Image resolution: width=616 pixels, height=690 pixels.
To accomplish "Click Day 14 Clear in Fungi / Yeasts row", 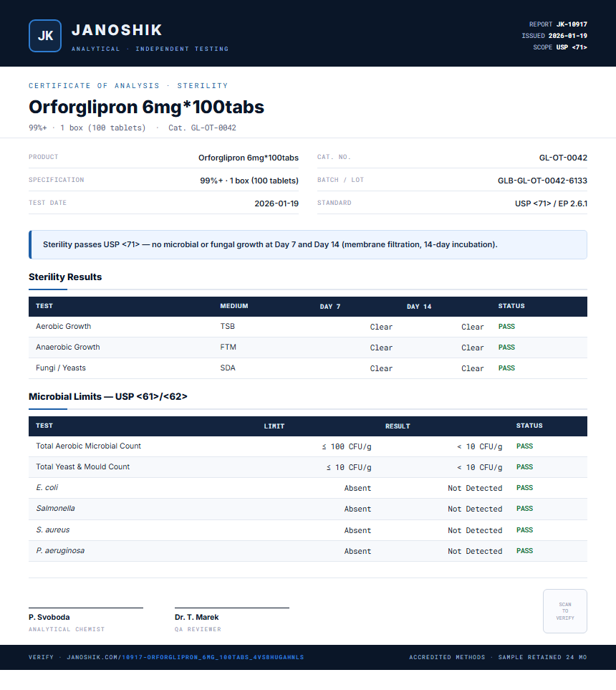I will pos(473,368).
